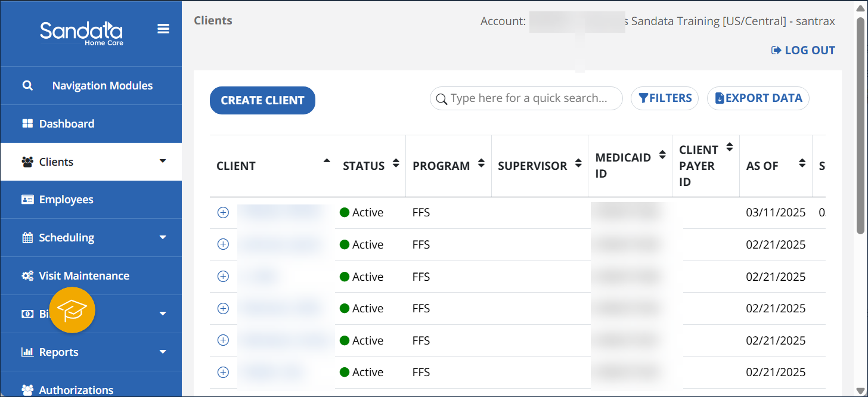The image size is (868, 397).
Task: Open the Authorizations module
Action: (76, 390)
